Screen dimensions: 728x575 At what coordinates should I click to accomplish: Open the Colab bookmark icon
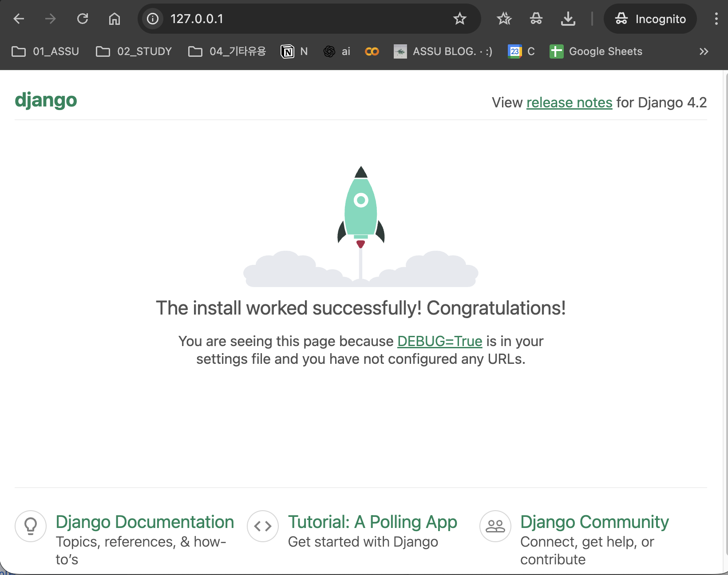(372, 51)
